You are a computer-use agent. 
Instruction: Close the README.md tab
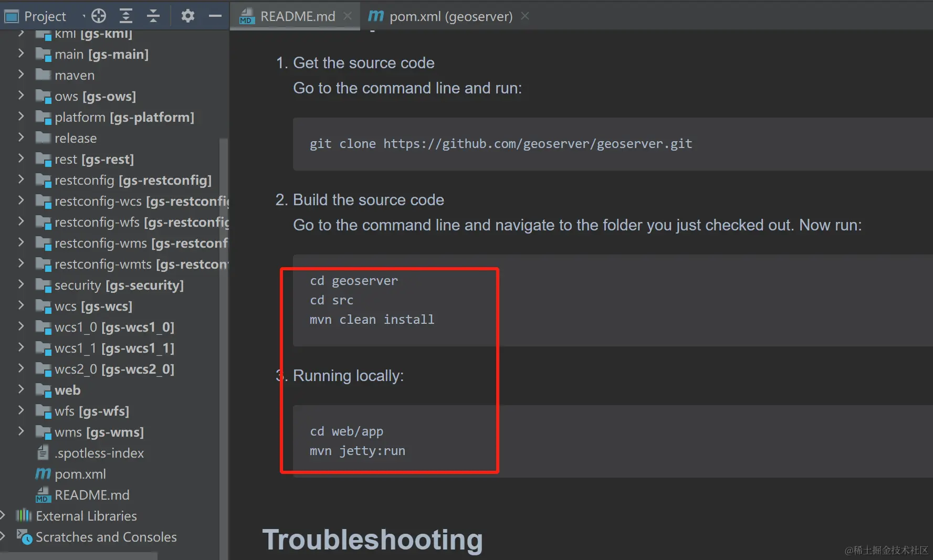coord(347,16)
